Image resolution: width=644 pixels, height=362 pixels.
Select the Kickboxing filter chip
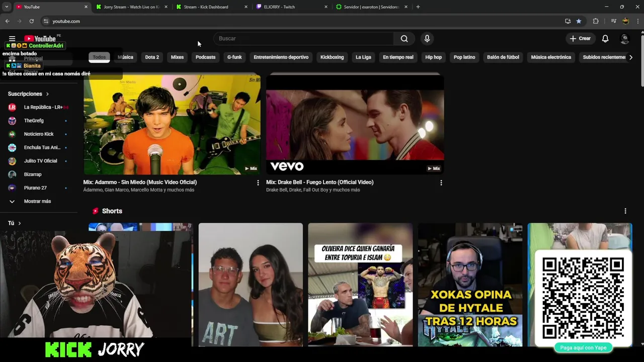click(332, 57)
